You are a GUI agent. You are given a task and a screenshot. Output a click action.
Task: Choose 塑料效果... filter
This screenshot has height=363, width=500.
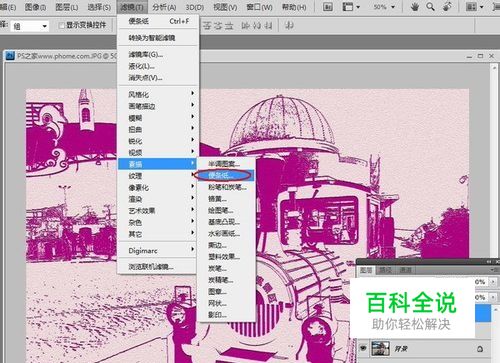pos(226,257)
